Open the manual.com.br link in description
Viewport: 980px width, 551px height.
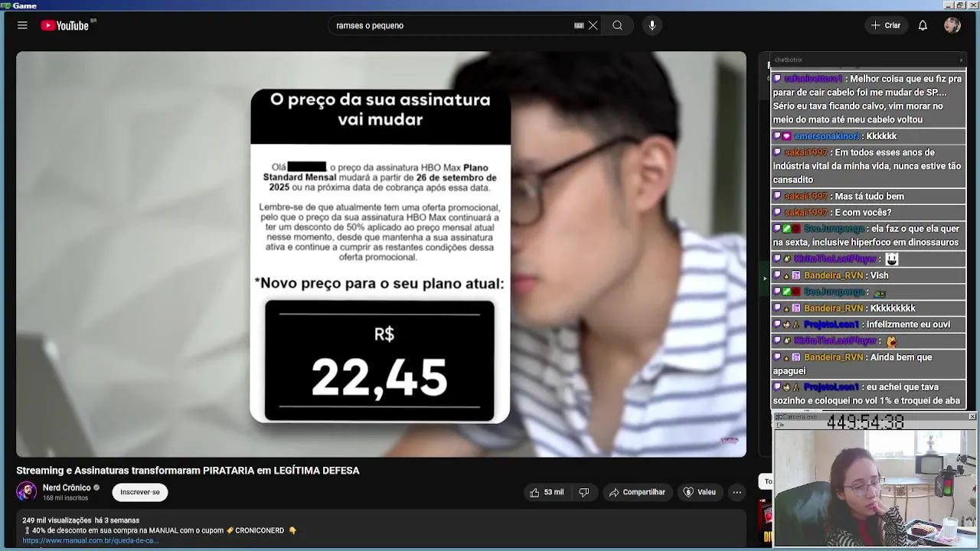click(x=90, y=540)
